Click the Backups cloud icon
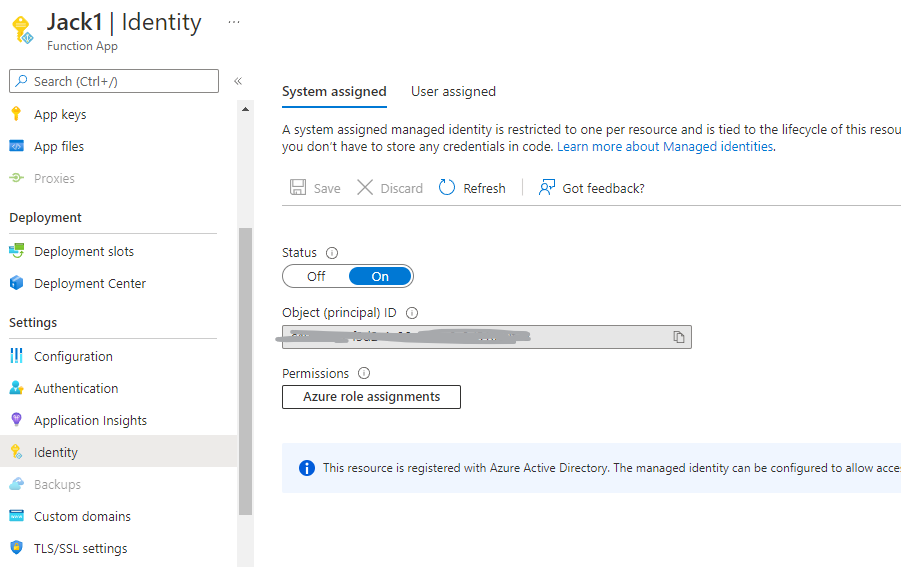The image size is (901, 567). coord(16,484)
